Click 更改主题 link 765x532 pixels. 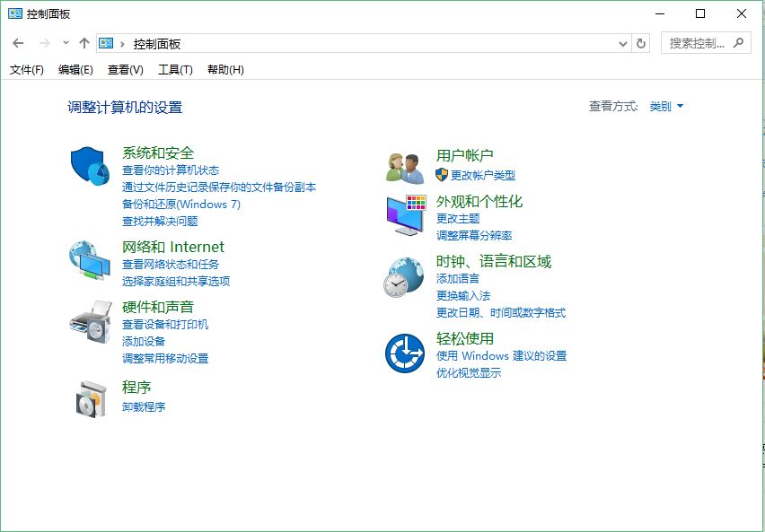pos(458,219)
